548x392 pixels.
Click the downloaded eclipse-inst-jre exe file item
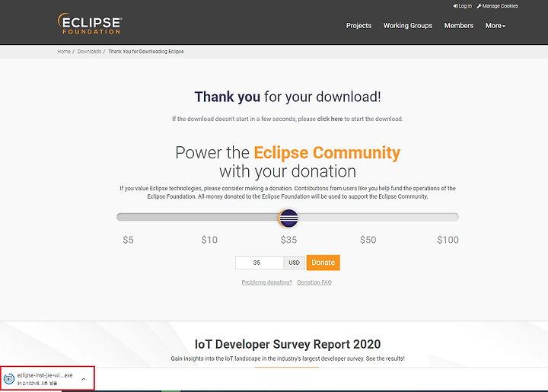[x=47, y=379]
